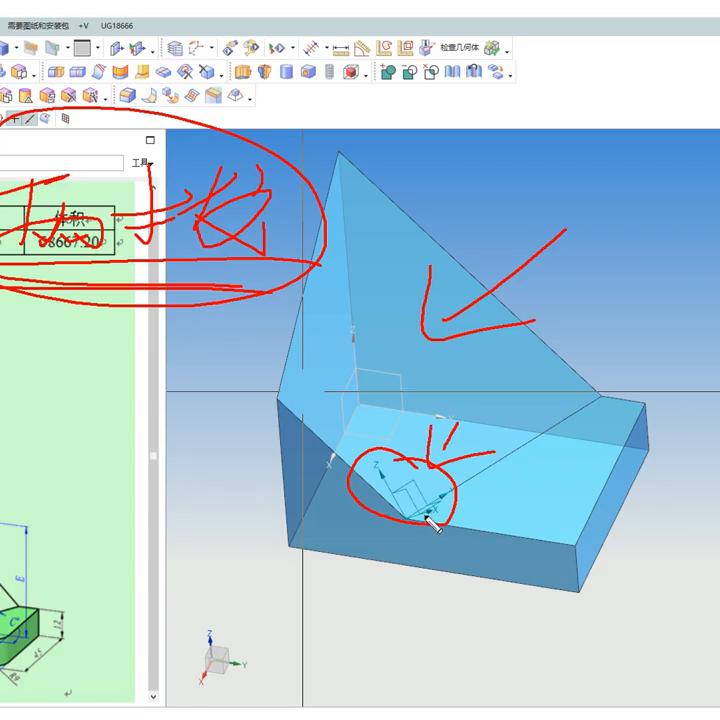720x720 pixels.
Task: Toggle the grid display icon
Action: click(65, 118)
